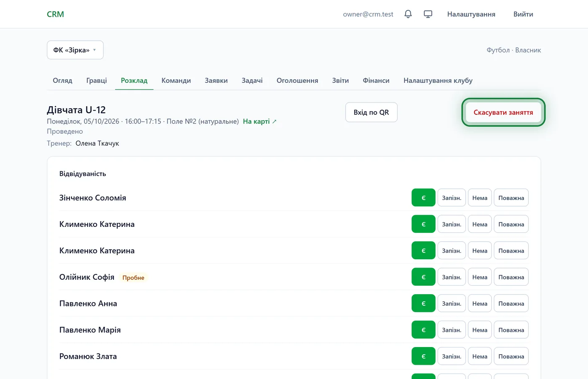
Task: Set Павленко Марія to Поважна
Action: coord(511,330)
